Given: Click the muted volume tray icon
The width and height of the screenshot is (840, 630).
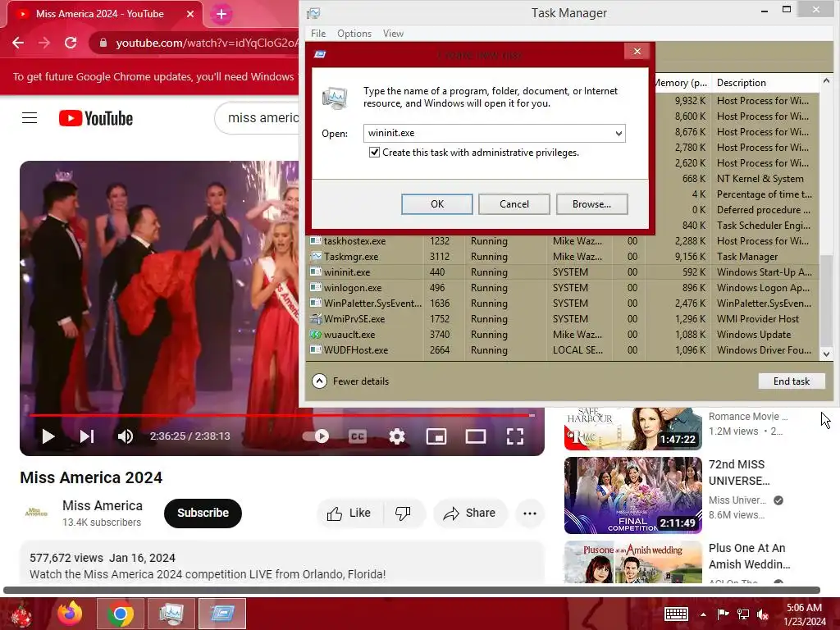Looking at the screenshot, I should pos(763,614).
